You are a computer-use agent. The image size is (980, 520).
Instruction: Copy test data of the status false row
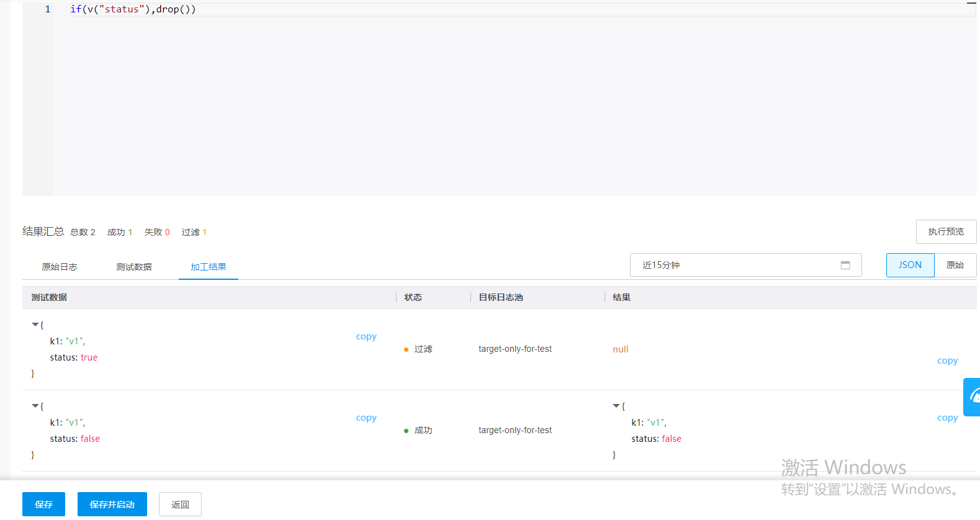[x=366, y=418]
